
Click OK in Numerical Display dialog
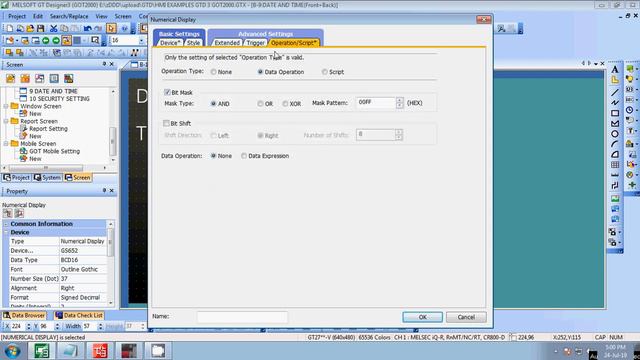(x=422, y=317)
